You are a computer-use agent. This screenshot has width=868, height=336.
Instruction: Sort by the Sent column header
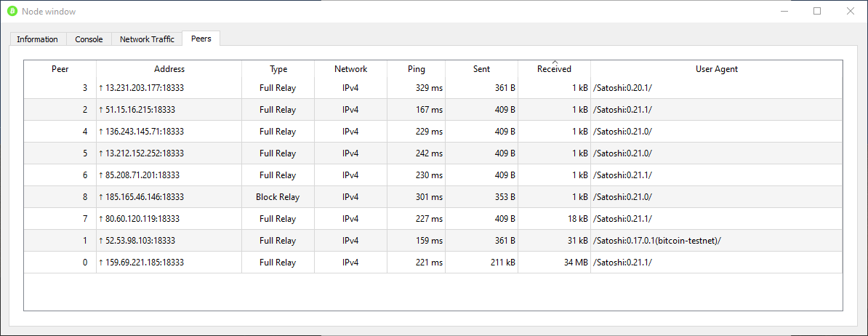pos(481,69)
